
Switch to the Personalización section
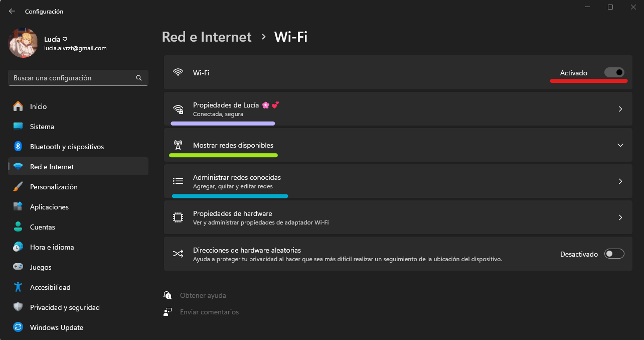click(x=54, y=187)
